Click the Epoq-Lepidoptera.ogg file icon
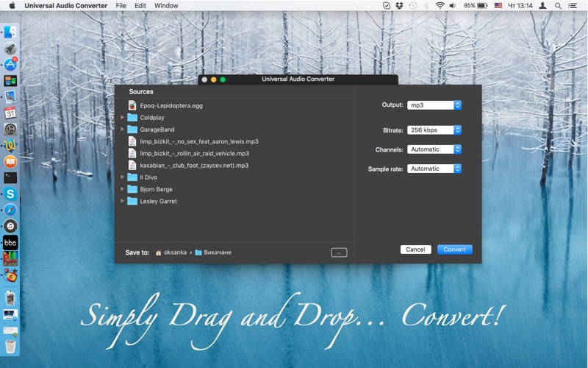 (132, 105)
